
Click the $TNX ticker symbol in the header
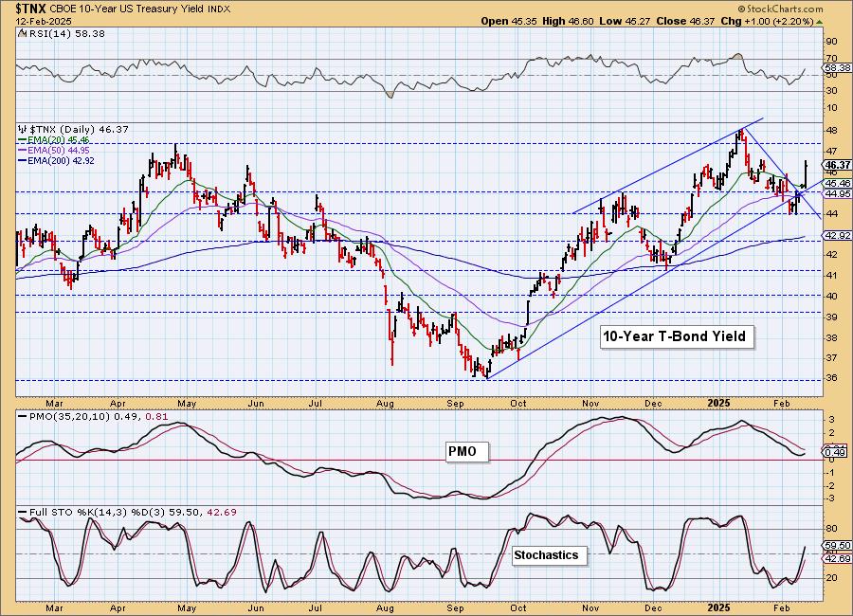(x=31, y=9)
